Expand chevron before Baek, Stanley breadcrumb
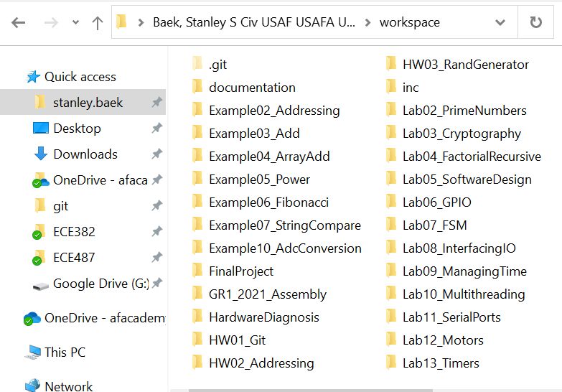 coord(141,22)
